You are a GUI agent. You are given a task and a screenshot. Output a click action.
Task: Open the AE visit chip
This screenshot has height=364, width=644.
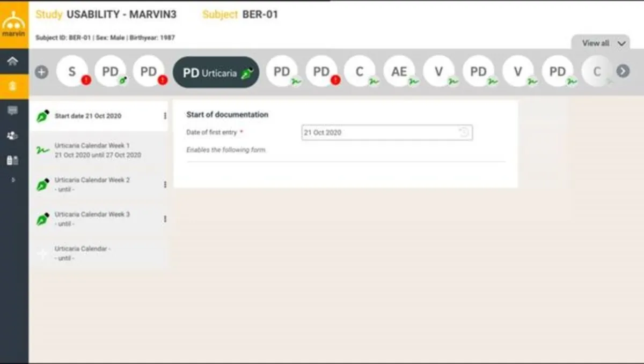[399, 71]
